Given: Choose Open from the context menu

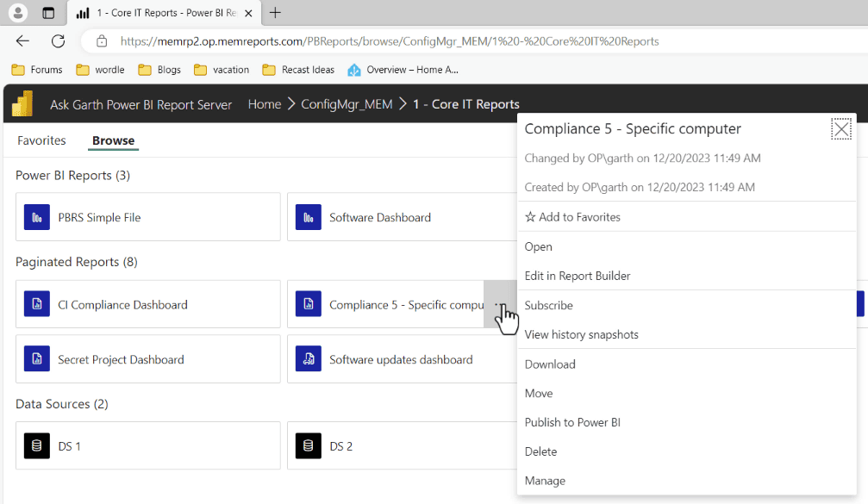Looking at the screenshot, I should point(538,246).
